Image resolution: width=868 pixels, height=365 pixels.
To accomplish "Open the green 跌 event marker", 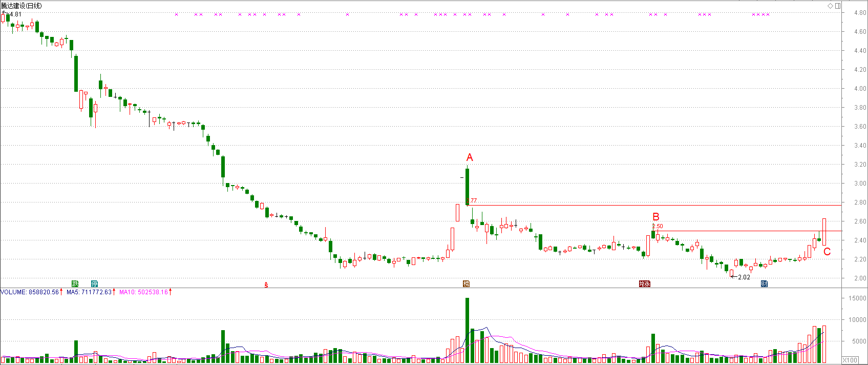I will [x=75, y=284].
